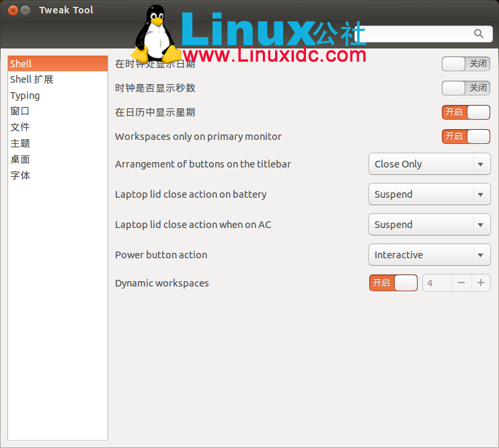Open the 窗口 category

58,111
